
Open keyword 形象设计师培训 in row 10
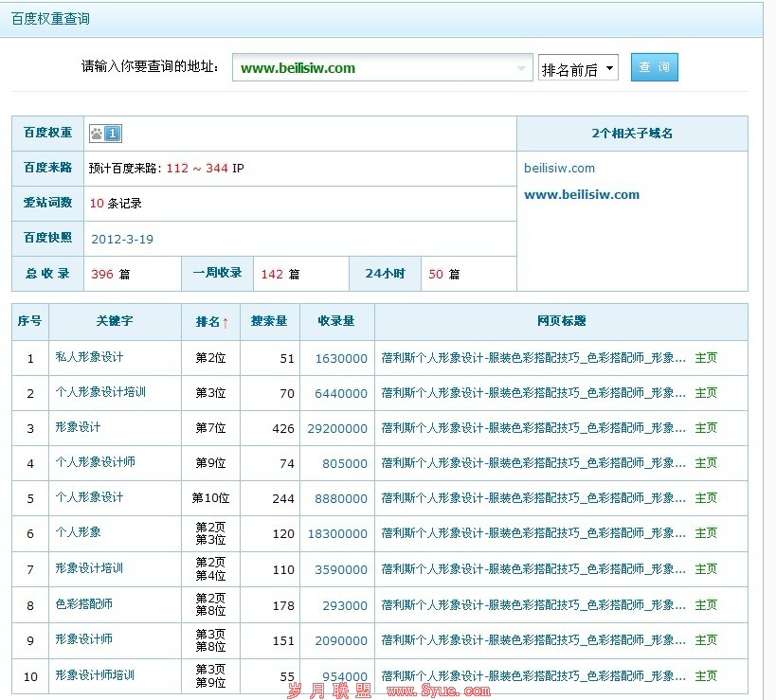pos(95,675)
